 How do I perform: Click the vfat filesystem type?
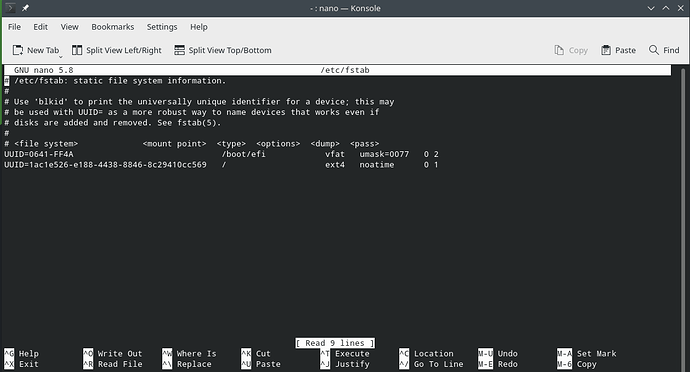[x=335, y=154]
